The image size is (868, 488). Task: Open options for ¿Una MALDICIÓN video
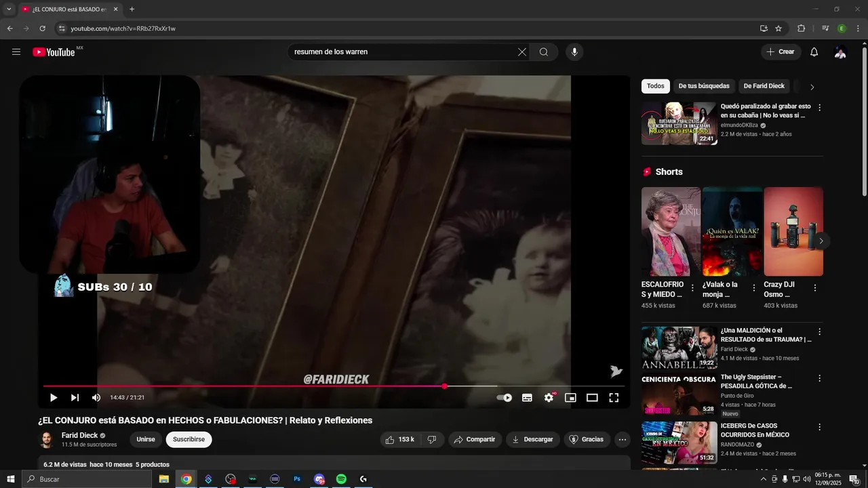[819, 332]
